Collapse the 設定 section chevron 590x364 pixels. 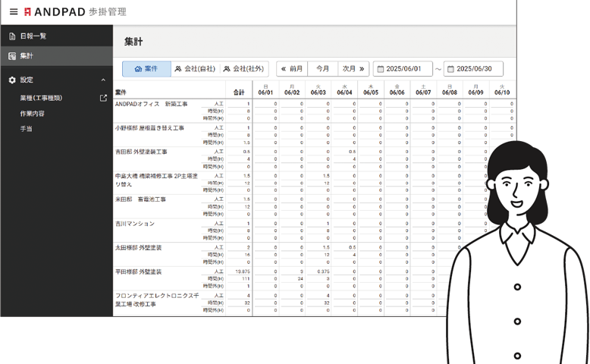point(103,80)
